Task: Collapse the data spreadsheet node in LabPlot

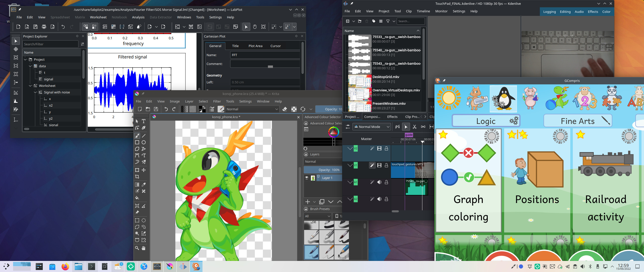Action: pos(30,66)
